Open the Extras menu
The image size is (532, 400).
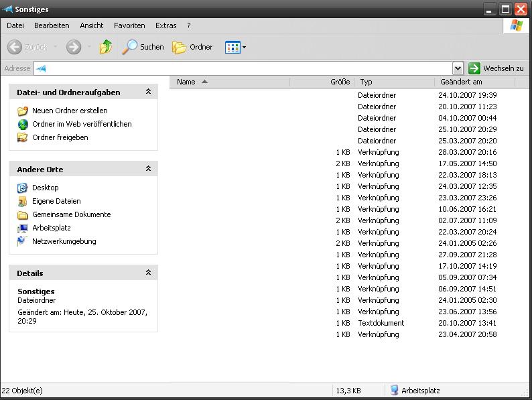click(x=166, y=25)
